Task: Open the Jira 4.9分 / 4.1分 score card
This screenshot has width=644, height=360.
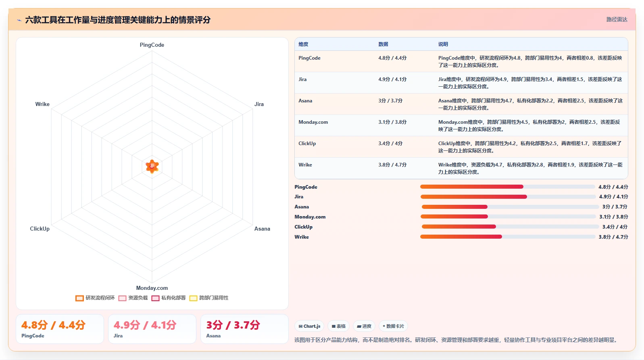Action: 152,329
